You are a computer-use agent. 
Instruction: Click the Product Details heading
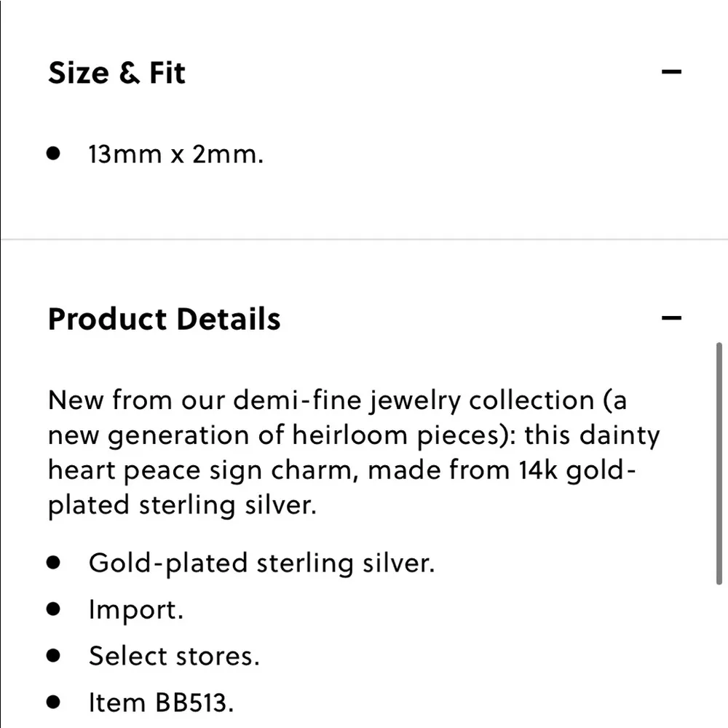pyautogui.click(x=164, y=319)
